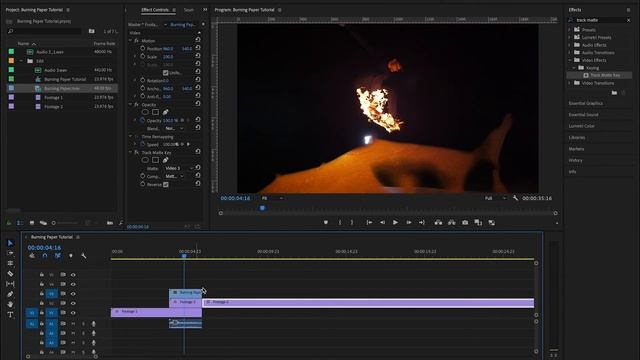640x360 pixels.
Task: Create rectangle mask under Opacity
Action: tap(156, 112)
